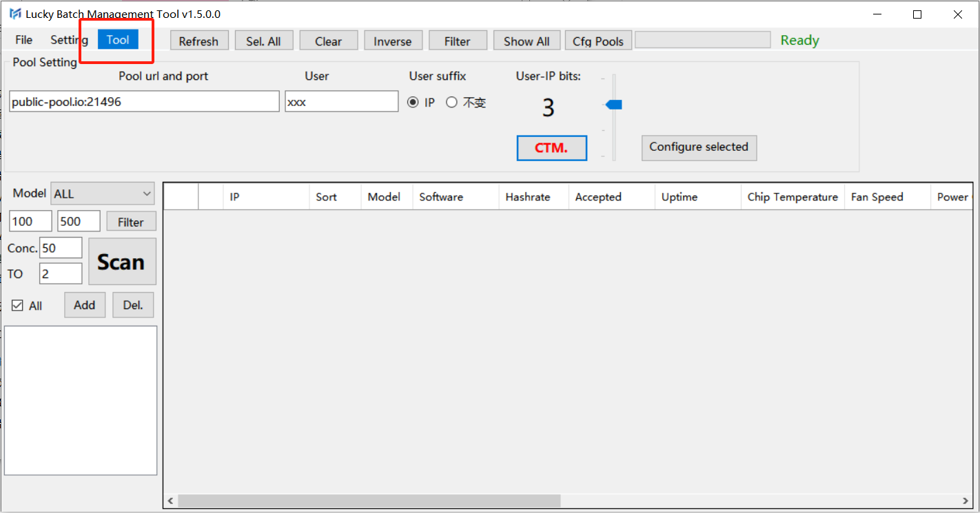Click the Inverse selection button
The image size is (980, 513).
coord(392,41)
